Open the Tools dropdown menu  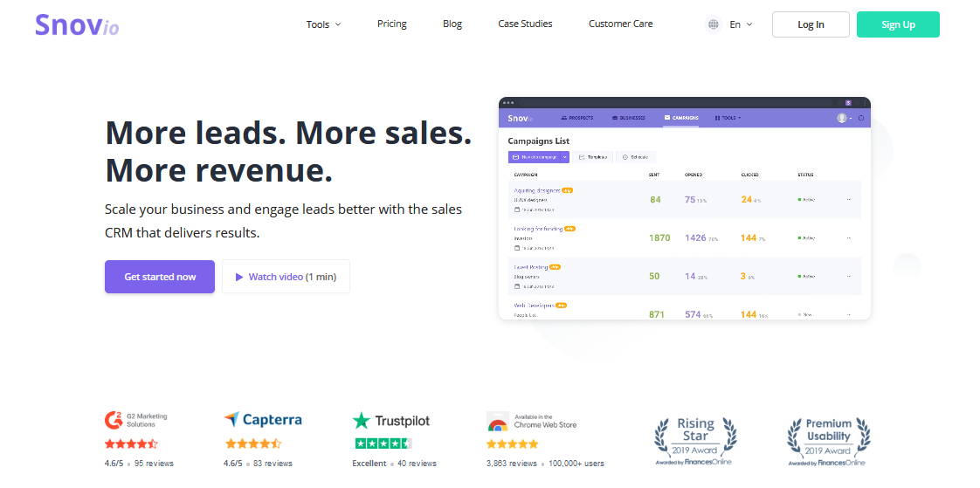[323, 24]
